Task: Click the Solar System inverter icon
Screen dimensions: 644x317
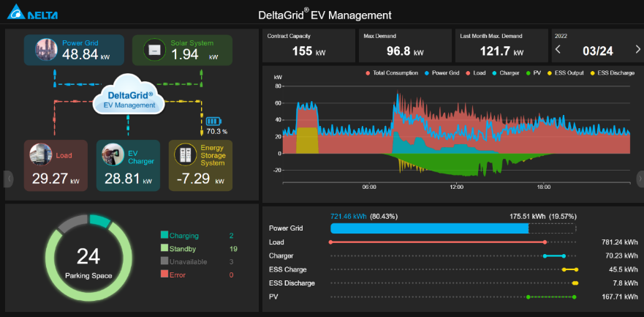Action: pyautogui.click(x=154, y=50)
